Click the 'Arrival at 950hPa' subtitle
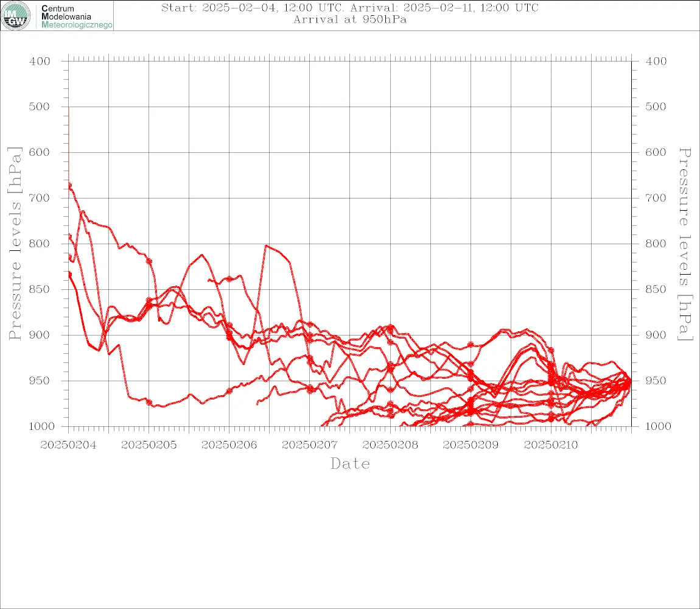The image size is (700, 609). tap(350, 19)
